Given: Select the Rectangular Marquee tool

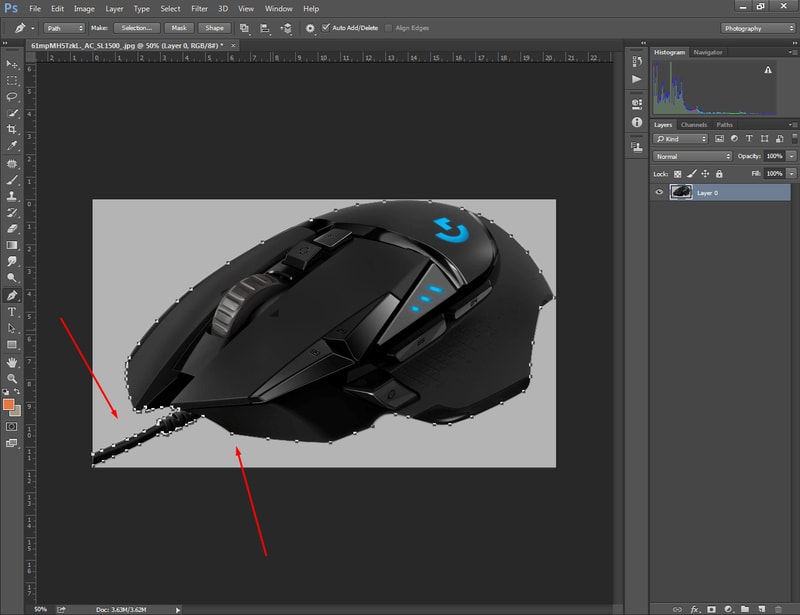Looking at the screenshot, I should (x=11, y=81).
